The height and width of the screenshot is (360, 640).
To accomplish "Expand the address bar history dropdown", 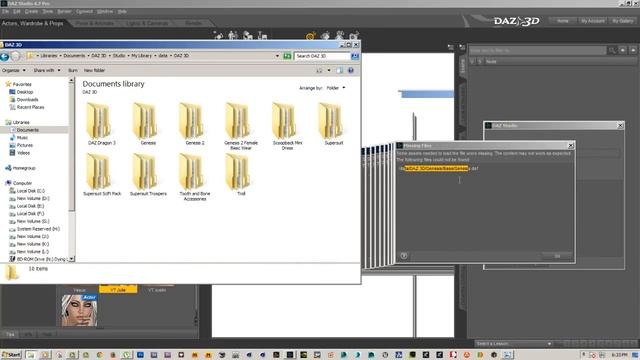I will tap(278, 56).
